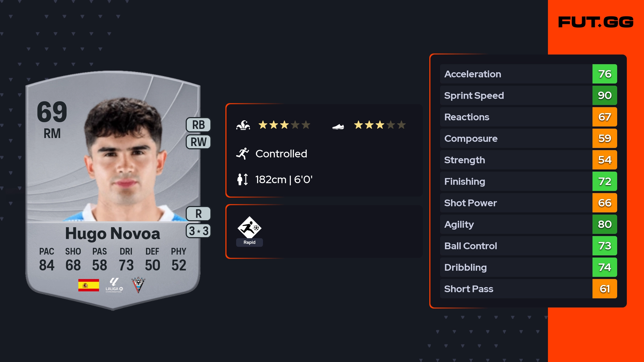The width and height of the screenshot is (644, 362).
Task: Click the Acceleration stat row
Action: point(515,74)
